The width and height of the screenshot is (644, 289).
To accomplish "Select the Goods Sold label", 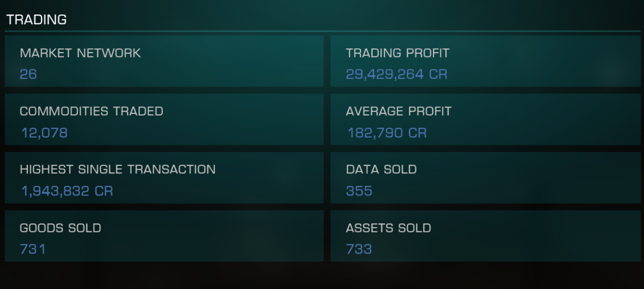I will coord(60,228).
